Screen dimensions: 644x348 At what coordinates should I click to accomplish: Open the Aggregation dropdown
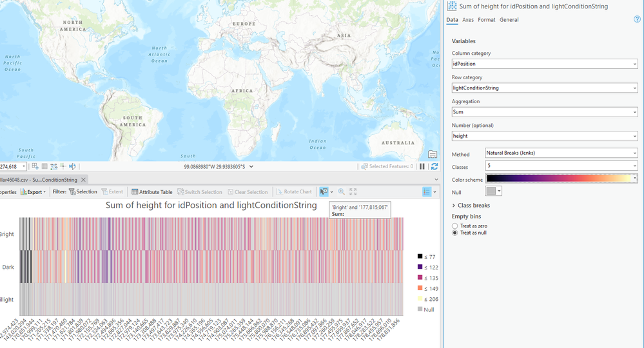click(545, 112)
